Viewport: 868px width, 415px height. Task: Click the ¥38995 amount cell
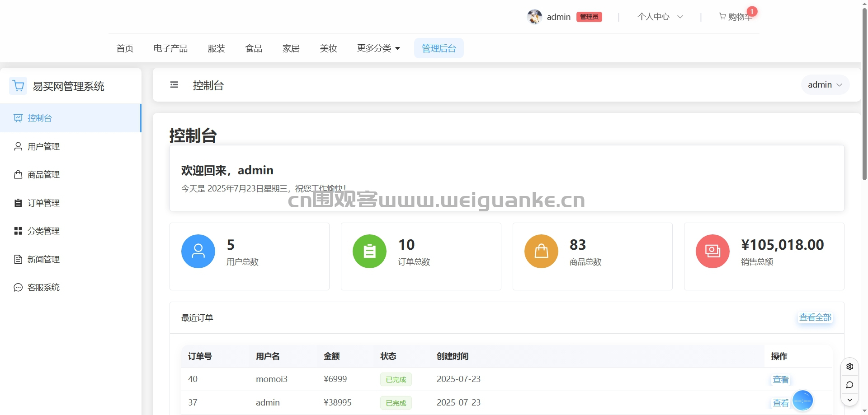338,402
